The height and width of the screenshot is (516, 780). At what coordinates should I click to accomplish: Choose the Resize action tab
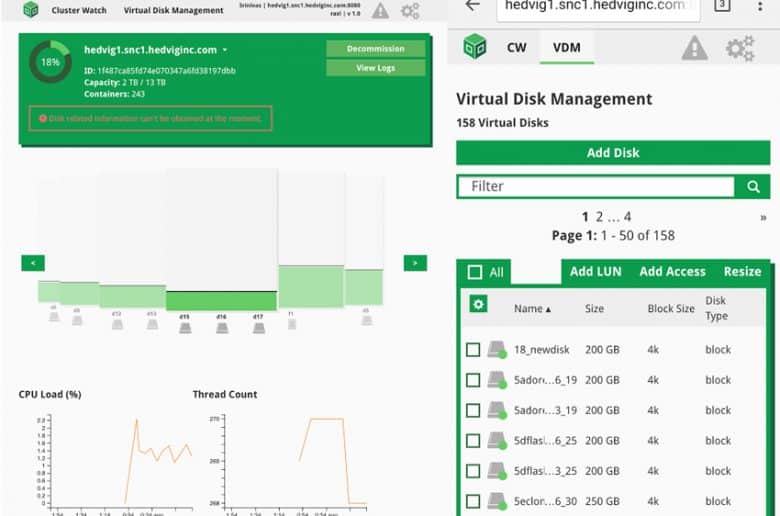pyautogui.click(x=742, y=272)
